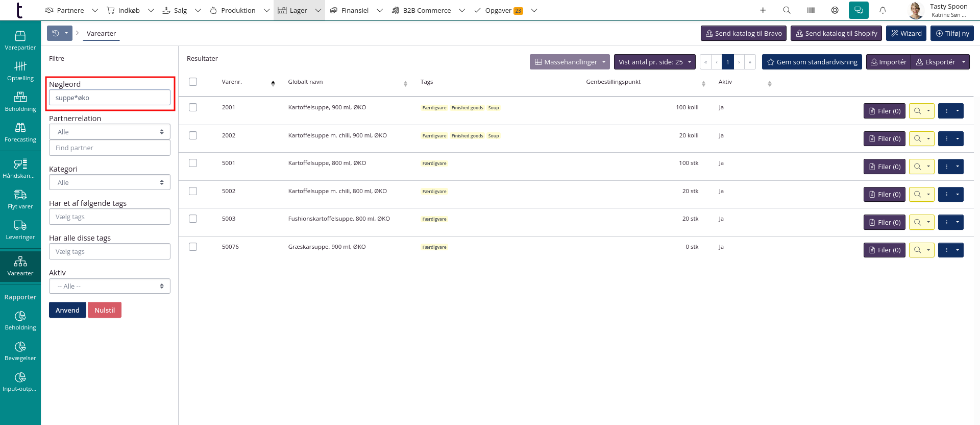Open Varepartier in the sidebar
Viewport: 980px width, 425px height.
pos(20,40)
